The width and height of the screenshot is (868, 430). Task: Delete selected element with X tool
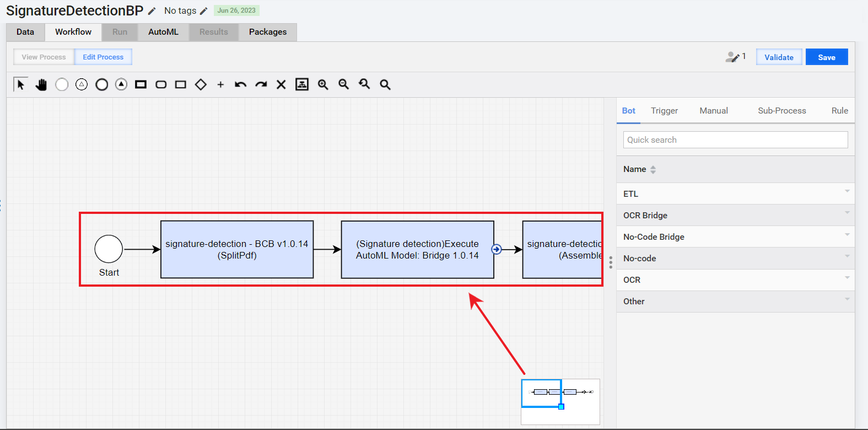281,84
